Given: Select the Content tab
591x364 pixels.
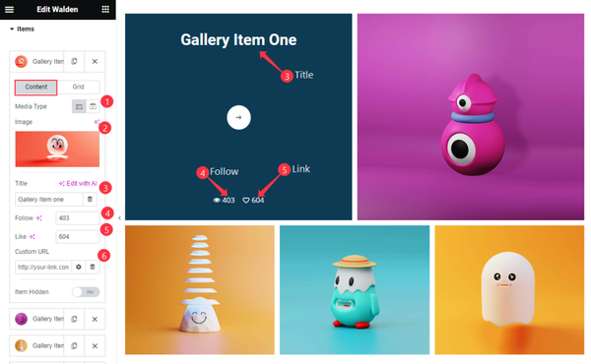Looking at the screenshot, I should click(x=36, y=87).
